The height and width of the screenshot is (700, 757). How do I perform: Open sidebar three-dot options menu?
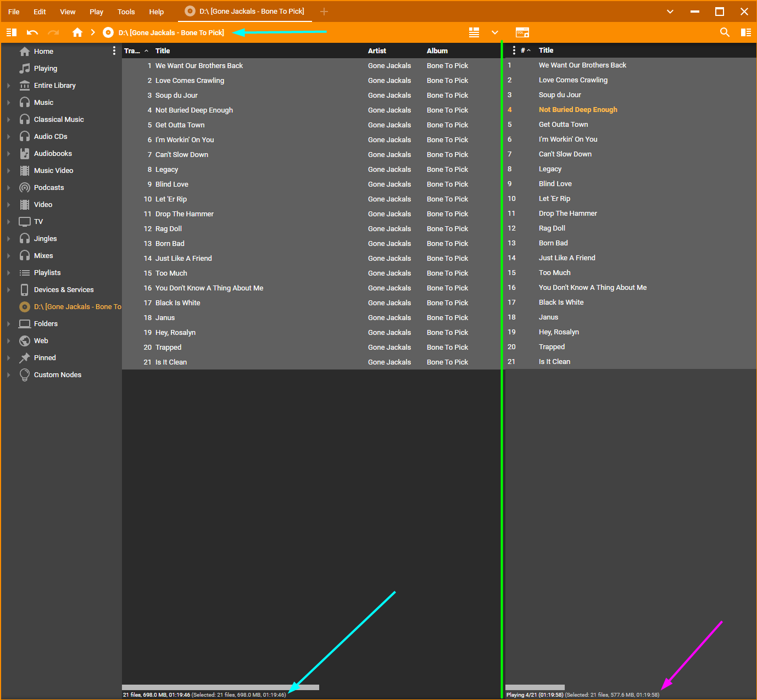(x=114, y=51)
